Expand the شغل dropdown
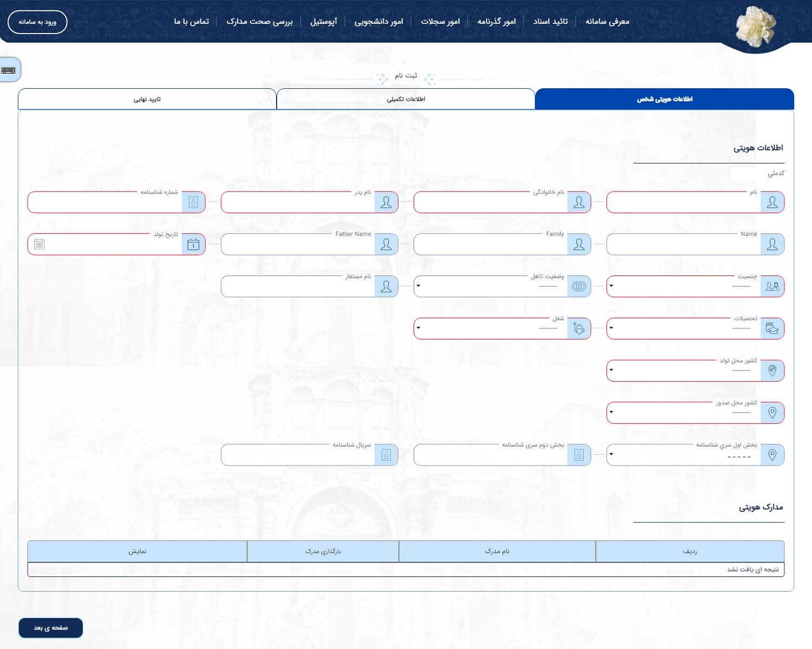The image size is (812, 649). tap(491, 329)
